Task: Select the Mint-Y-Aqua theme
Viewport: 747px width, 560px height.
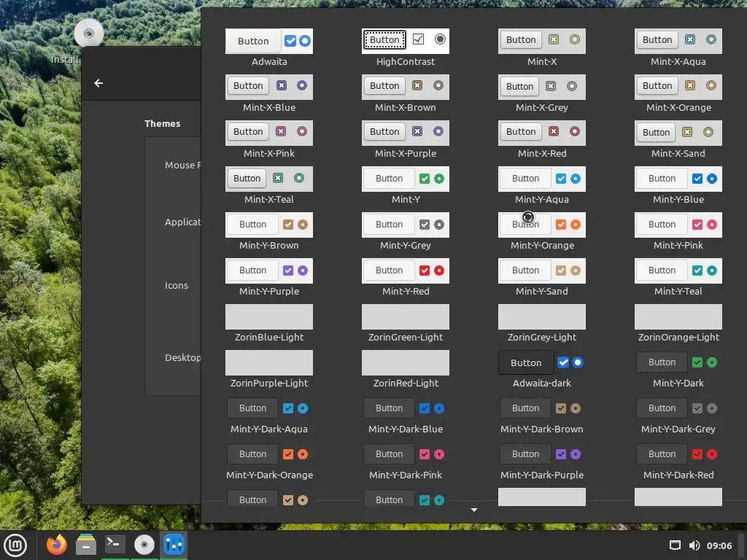Action: point(542,186)
